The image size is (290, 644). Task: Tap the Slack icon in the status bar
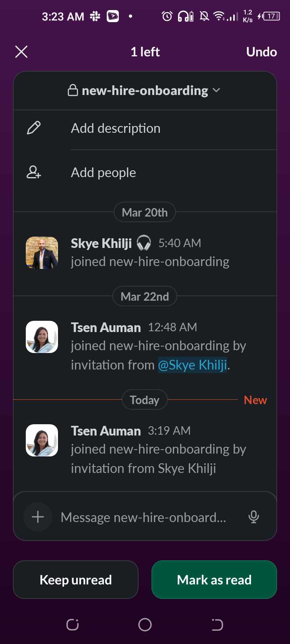coord(94,16)
